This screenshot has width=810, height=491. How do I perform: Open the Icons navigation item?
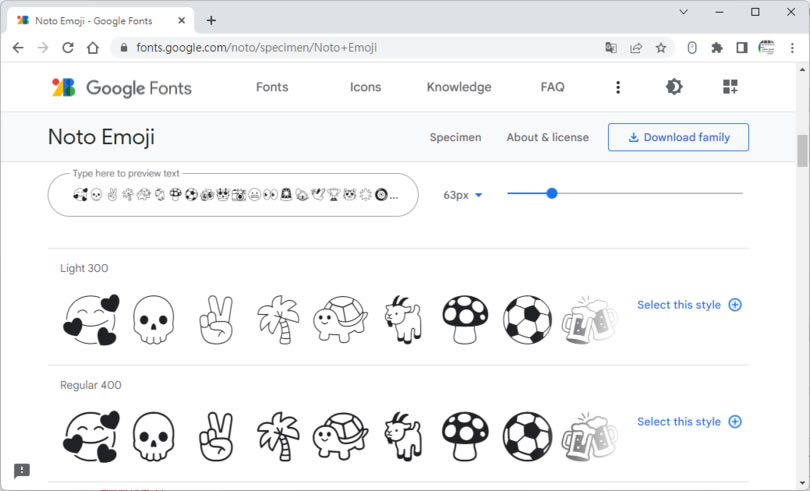pos(365,87)
